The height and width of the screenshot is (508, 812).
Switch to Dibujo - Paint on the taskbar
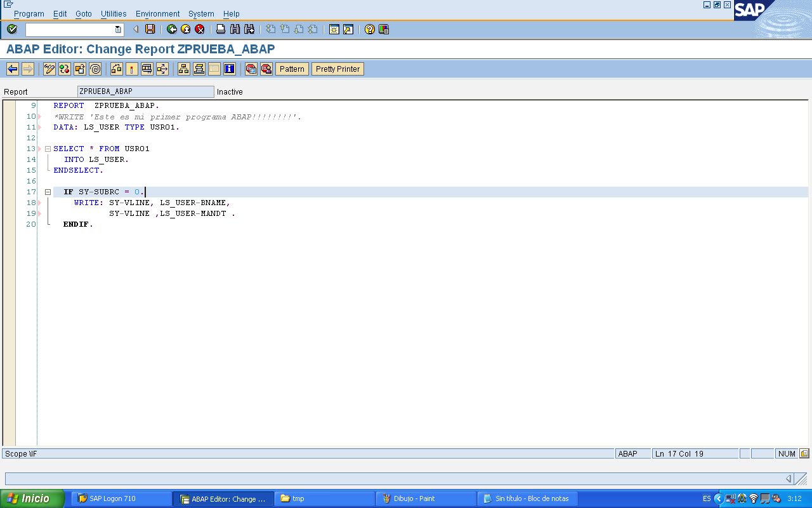click(x=425, y=498)
